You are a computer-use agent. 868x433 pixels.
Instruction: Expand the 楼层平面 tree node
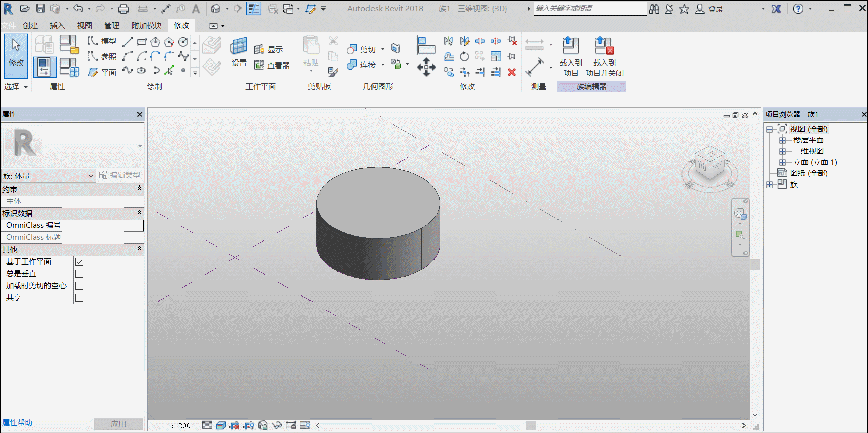782,140
